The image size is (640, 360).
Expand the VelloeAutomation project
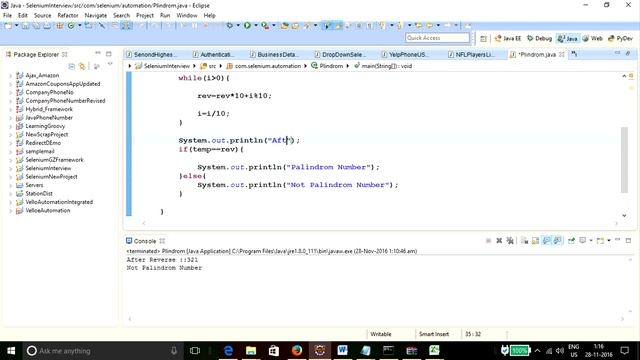click(10, 211)
